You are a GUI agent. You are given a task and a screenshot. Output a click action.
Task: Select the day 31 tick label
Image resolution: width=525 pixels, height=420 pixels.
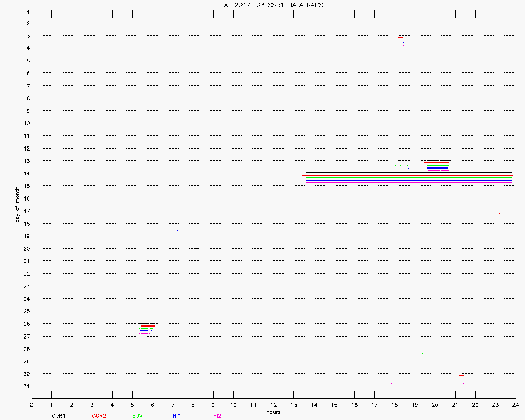click(x=26, y=386)
